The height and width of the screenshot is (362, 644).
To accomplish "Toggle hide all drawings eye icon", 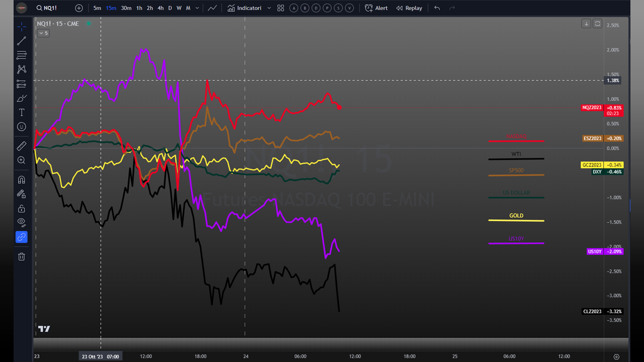I will pyautogui.click(x=22, y=222).
